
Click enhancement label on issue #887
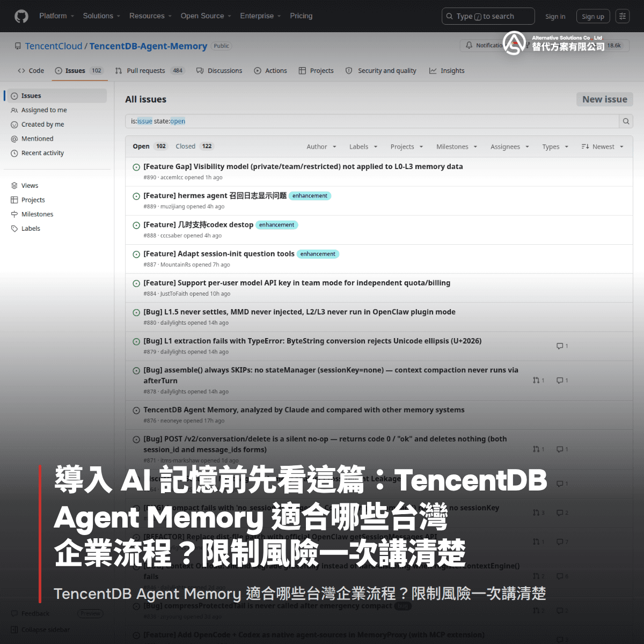[318, 254]
